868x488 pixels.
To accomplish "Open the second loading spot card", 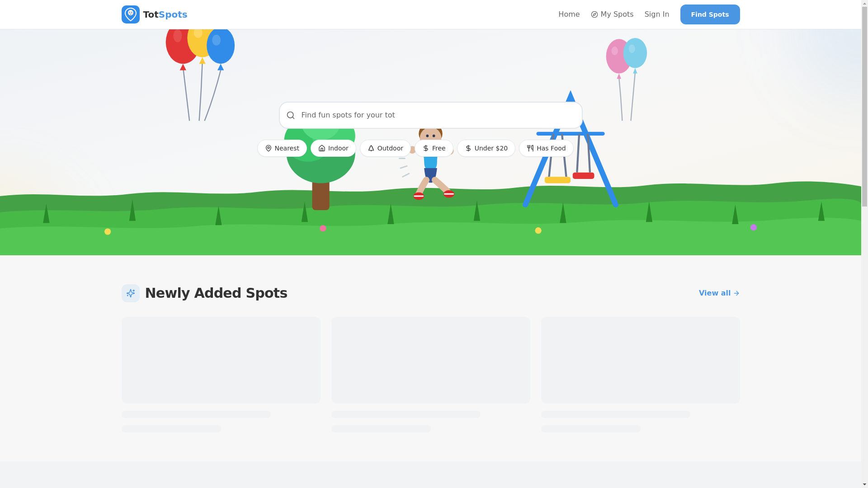I will pos(431,375).
